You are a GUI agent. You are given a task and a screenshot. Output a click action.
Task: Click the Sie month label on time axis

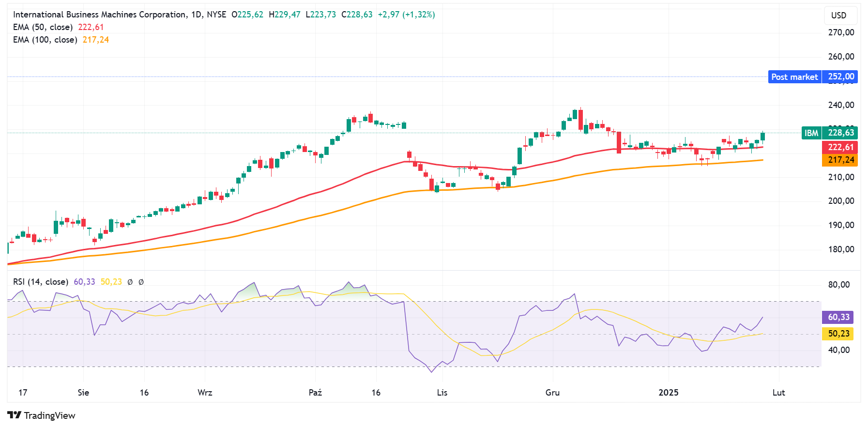pos(83,393)
